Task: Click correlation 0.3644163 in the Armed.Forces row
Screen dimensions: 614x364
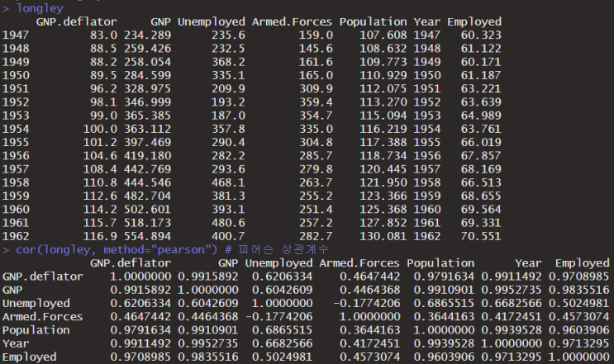Action: tap(444, 317)
